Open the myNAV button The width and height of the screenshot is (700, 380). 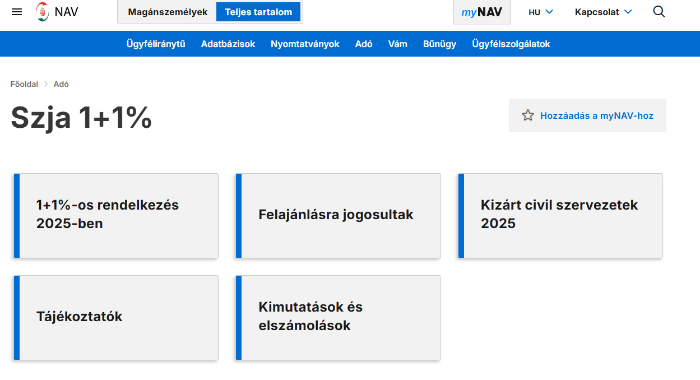point(482,12)
